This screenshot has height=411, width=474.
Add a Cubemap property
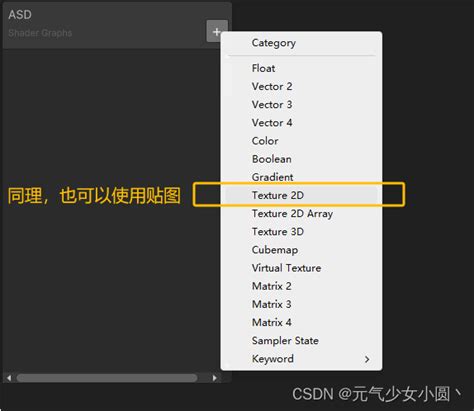point(301,250)
